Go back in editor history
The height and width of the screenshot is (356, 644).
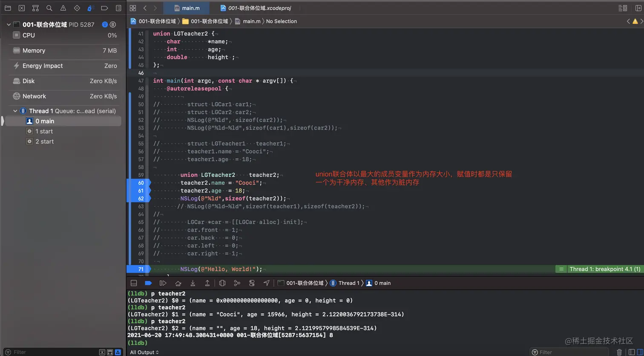pos(145,8)
